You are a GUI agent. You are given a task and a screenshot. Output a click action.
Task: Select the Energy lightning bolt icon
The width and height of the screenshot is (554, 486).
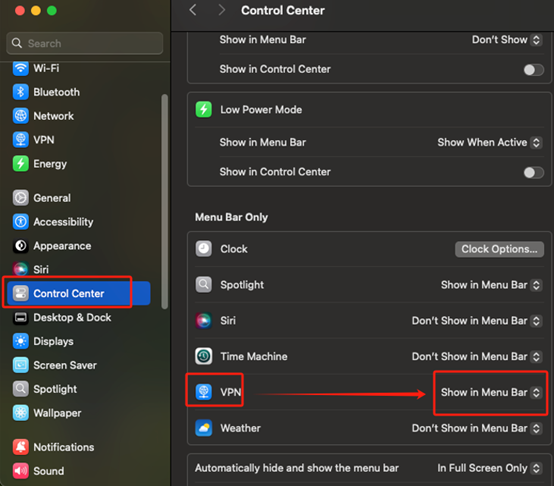click(x=20, y=164)
